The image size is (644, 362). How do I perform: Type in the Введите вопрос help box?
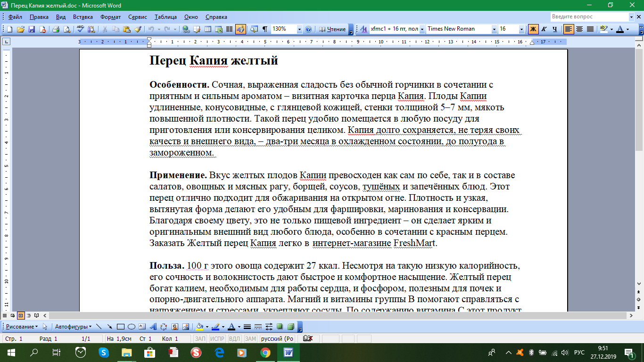(589, 16)
